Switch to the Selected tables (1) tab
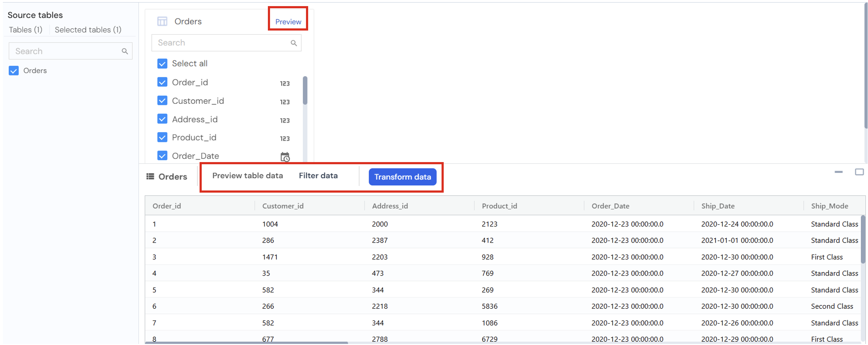868x345 pixels. tap(88, 30)
